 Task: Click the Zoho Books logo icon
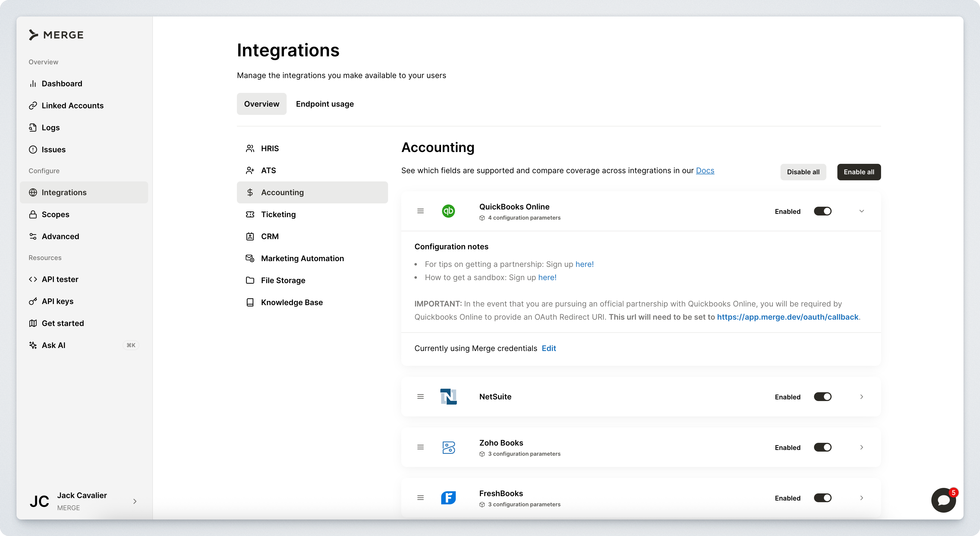tap(448, 447)
